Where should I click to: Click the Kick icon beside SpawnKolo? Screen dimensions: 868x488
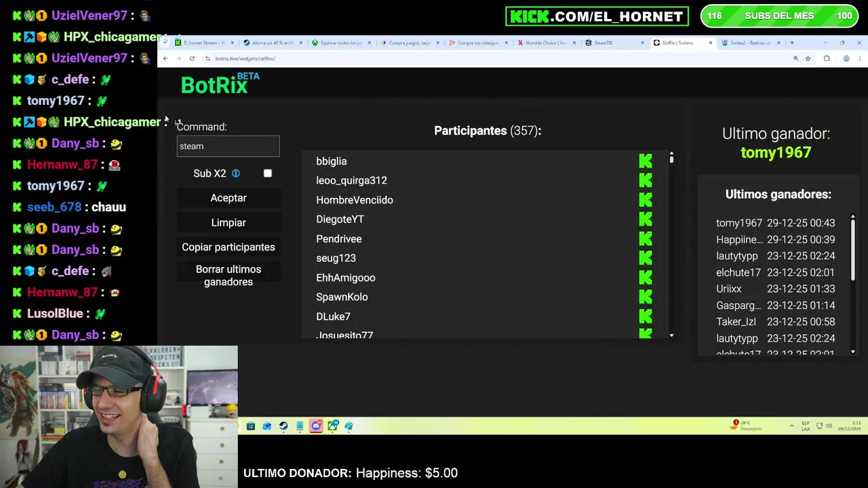(x=646, y=297)
